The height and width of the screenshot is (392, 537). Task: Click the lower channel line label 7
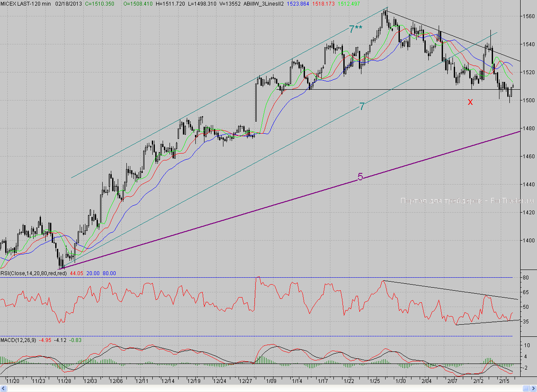tap(362, 107)
